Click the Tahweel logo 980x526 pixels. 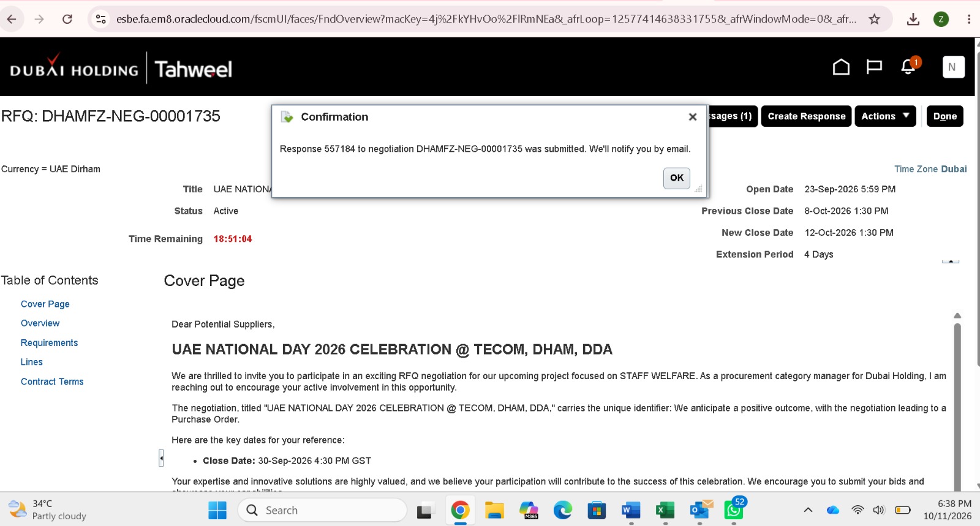[x=194, y=69]
